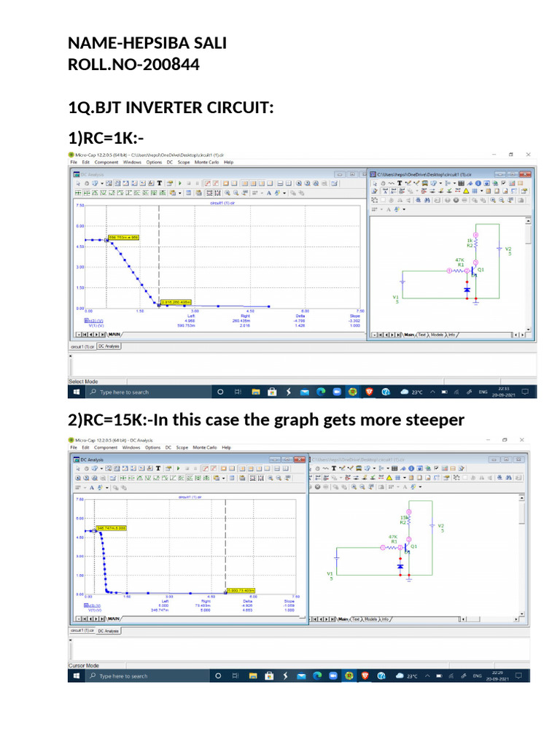Expand font color dropdown arrow in RC=1K DC Analysis toolbar
560x747 pixels.
click(285, 193)
